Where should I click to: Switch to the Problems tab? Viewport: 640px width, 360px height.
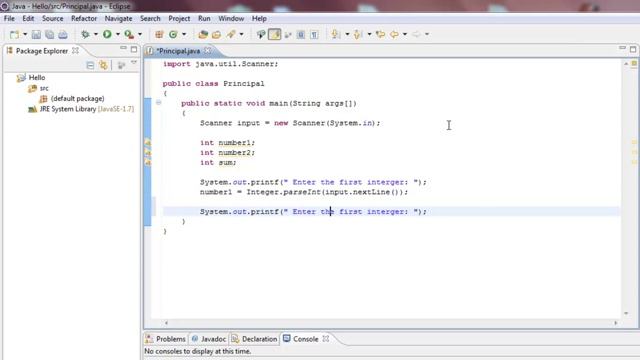(x=165, y=339)
